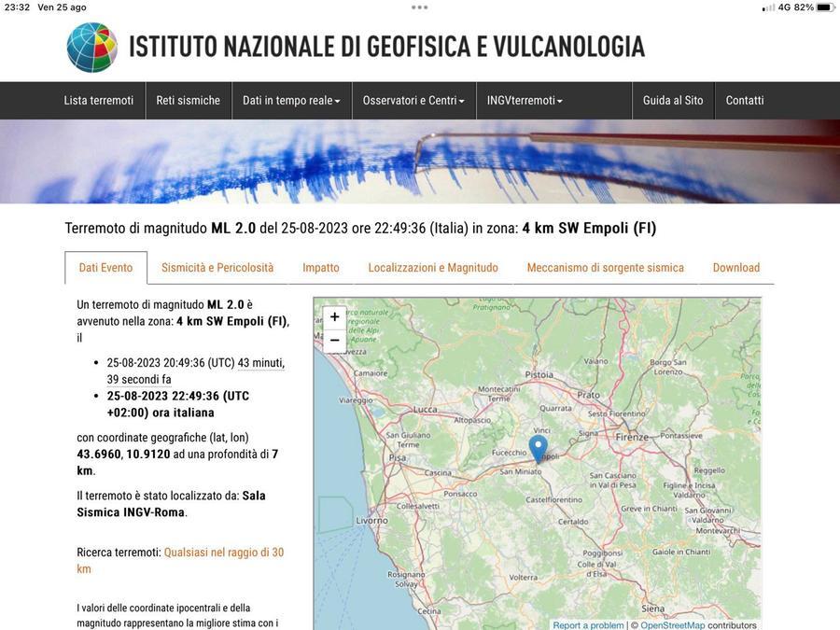This screenshot has height=630, width=840.
Task: Click Firenze label on the map
Action: point(632,437)
